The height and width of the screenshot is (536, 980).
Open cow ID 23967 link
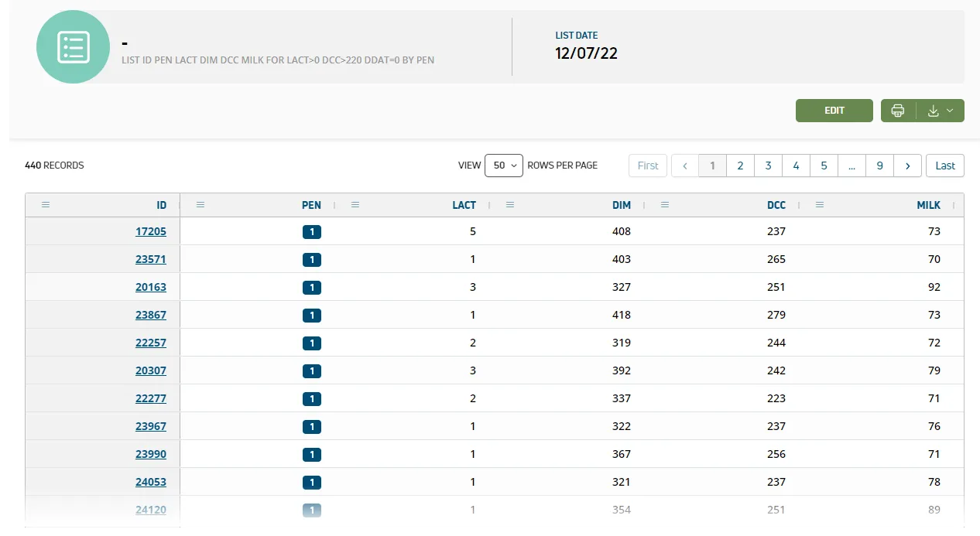[x=151, y=426]
